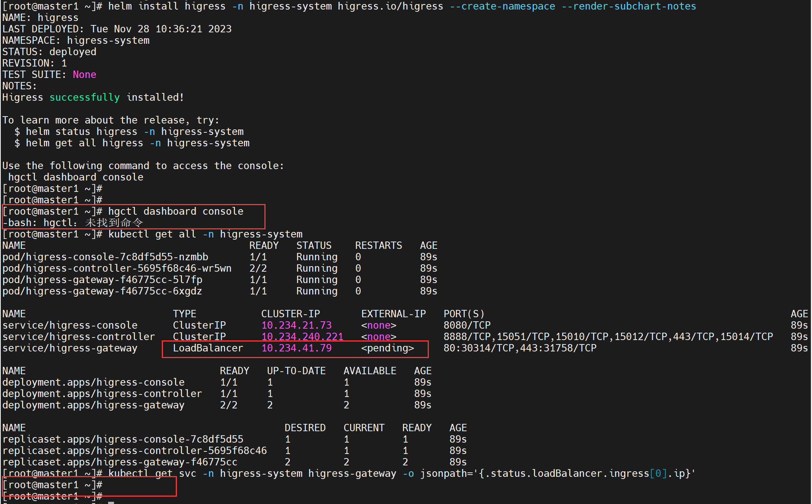Click the pink 'None' TEST SUITE value
Viewport: 812px width, 504px height.
[84, 75]
